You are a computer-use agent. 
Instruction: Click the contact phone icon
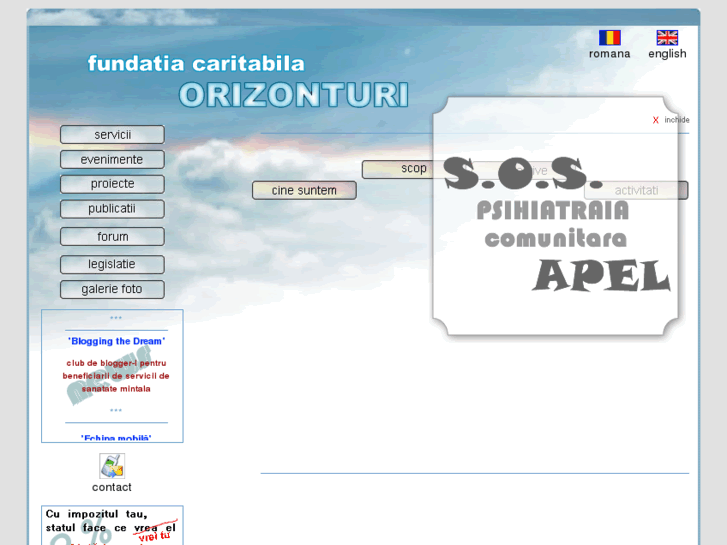(x=112, y=466)
